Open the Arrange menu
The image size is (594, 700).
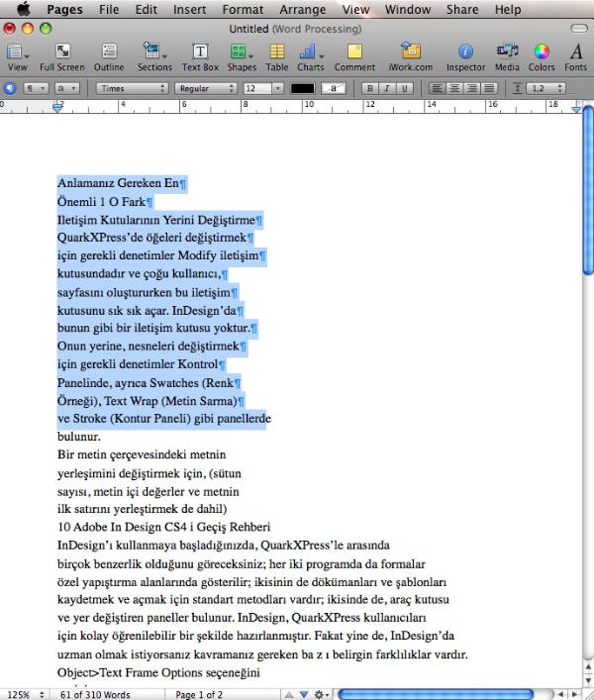303,9
